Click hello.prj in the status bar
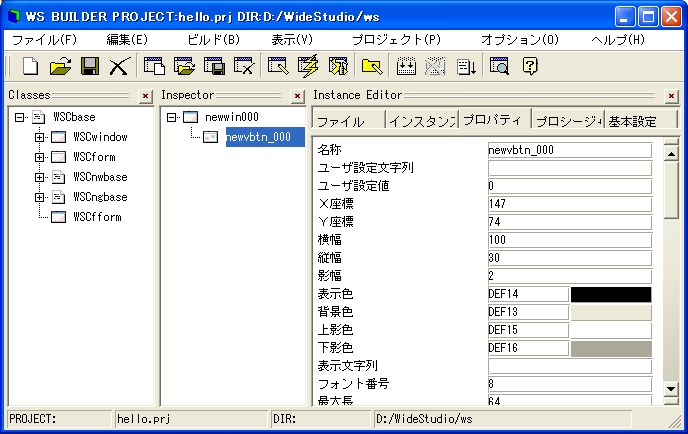 (191, 419)
